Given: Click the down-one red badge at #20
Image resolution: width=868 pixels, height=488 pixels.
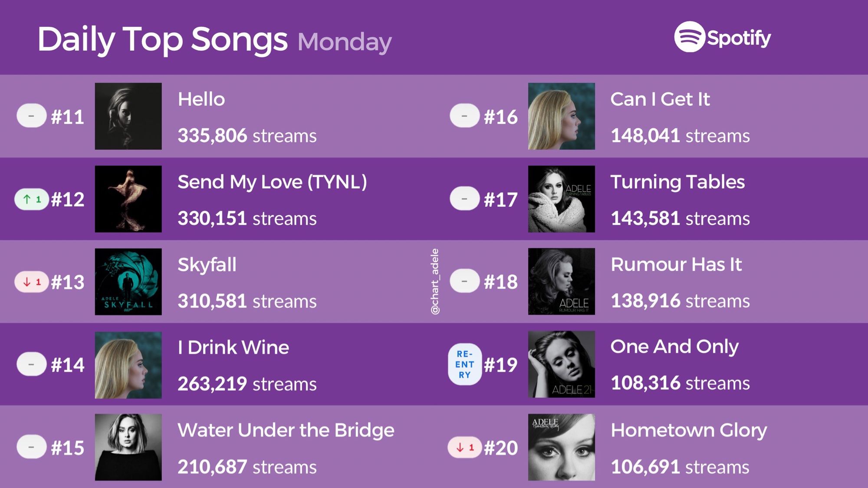Looking at the screenshot, I should (465, 447).
